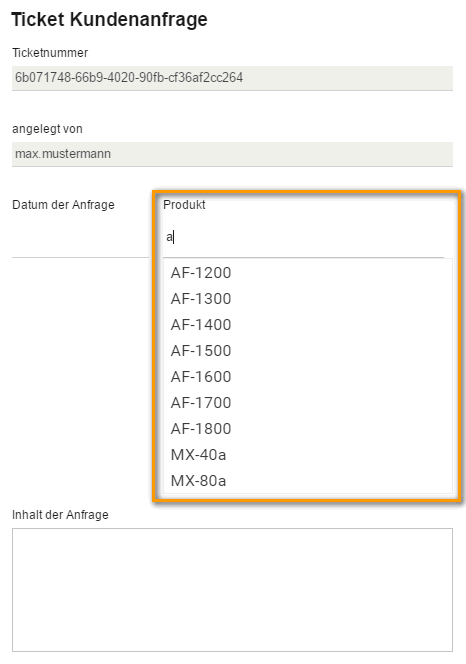Screen dimensions: 466x664
Task: Click the angelegt von label
Action: [47, 129]
